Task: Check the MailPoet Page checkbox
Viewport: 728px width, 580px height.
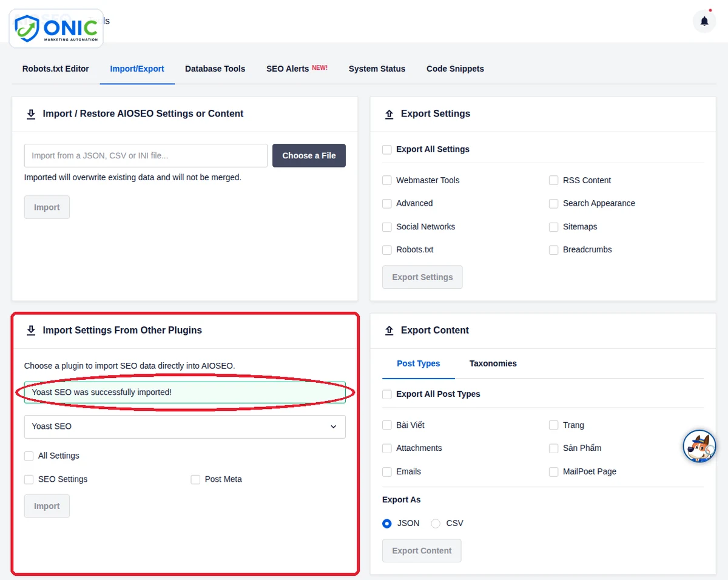Action: [553, 472]
